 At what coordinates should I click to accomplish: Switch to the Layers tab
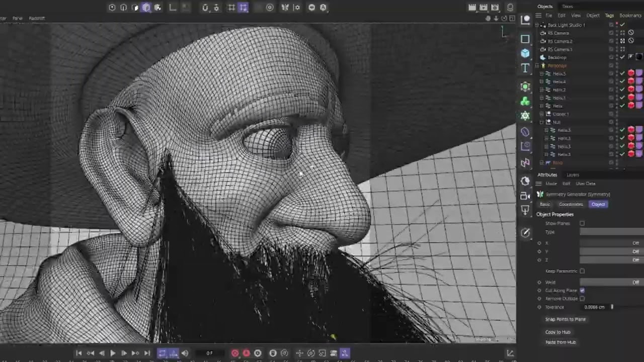[x=573, y=175]
